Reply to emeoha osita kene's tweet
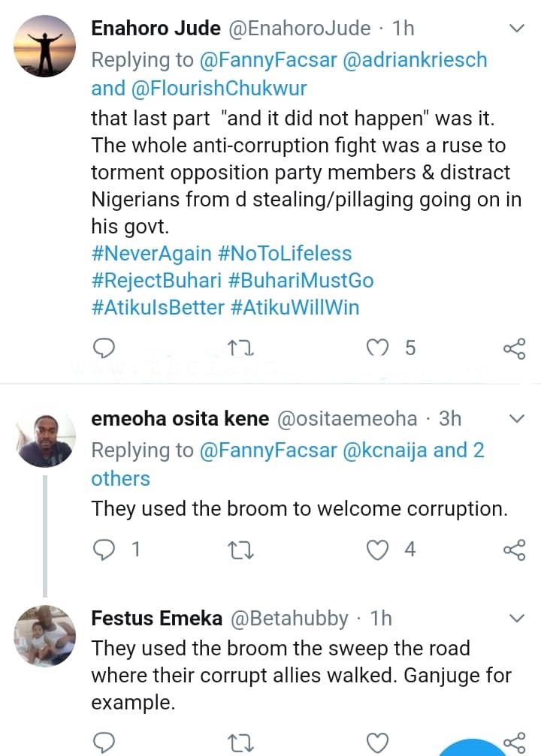Screen dimensions: 541x756 pyautogui.click(x=103, y=550)
